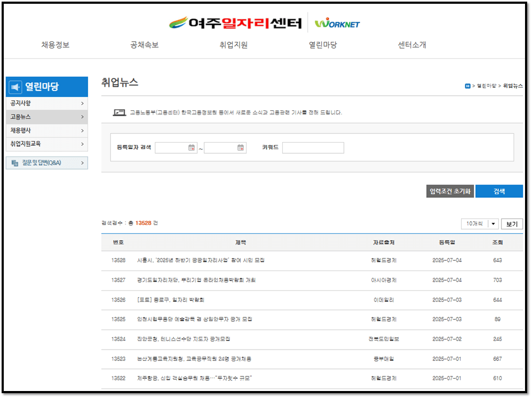Click the WORKNET logo
Viewport: 532px width, 398px height.
click(x=336, y=24)
